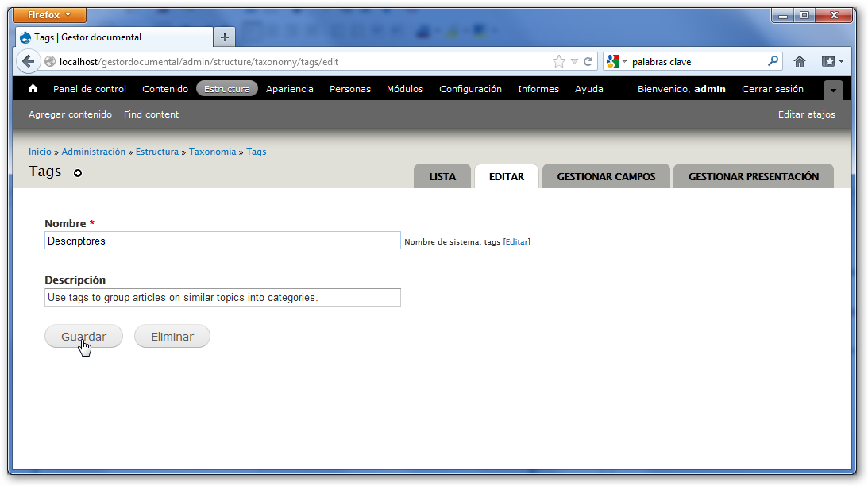This screenshot has height=486, width=868.
Task: Open the Lista tab
Action: pos(442,176)
